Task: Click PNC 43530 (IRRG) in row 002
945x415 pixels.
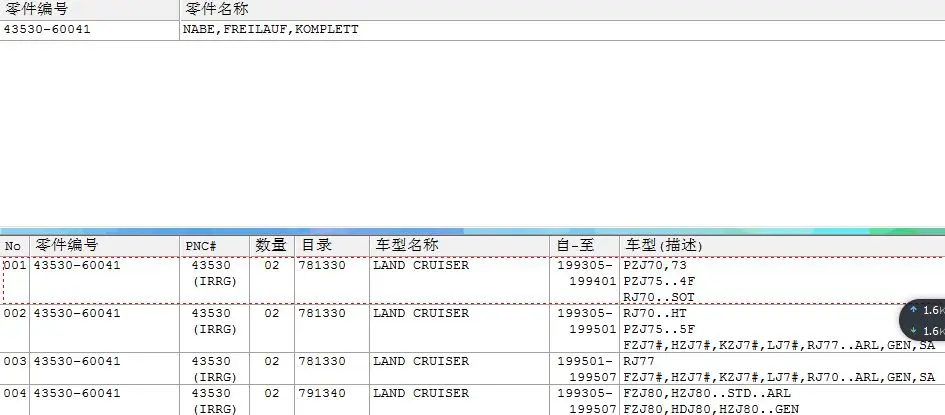Action: (215, 321)
